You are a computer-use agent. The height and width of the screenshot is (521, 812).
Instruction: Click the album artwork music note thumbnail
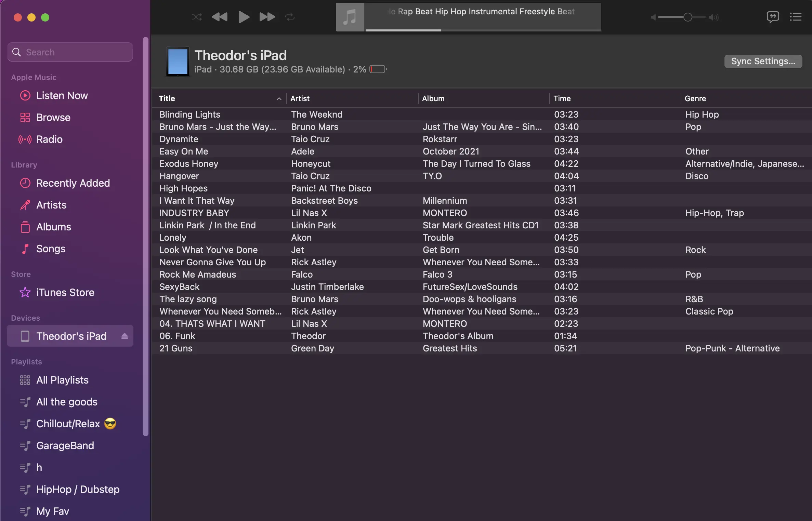tap(350, 17)
